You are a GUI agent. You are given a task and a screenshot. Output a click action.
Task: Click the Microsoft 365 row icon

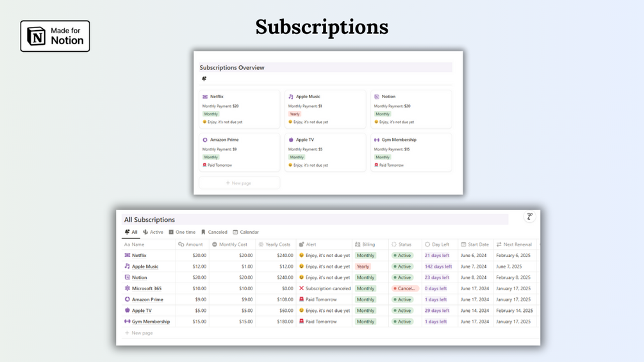(x=128, y=288)
